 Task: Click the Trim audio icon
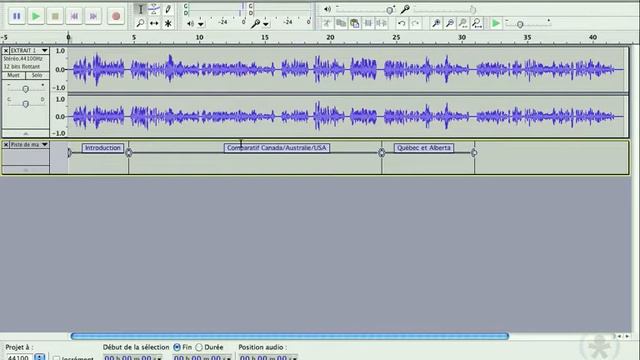[x=368, y=23]
